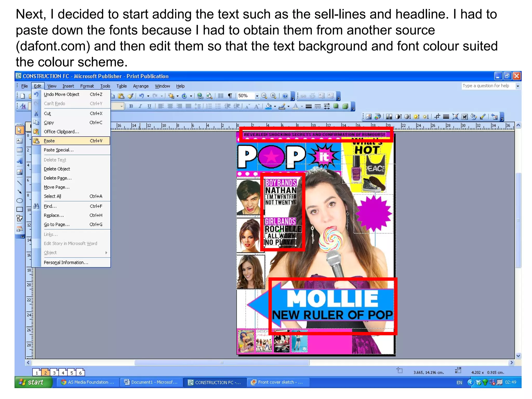
Task: Click the Rotate object icon
Action: 184,96
